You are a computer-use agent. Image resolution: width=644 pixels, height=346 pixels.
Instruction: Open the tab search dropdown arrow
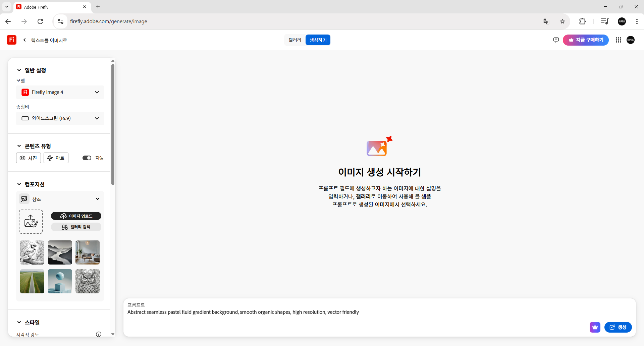click(6, 7)
